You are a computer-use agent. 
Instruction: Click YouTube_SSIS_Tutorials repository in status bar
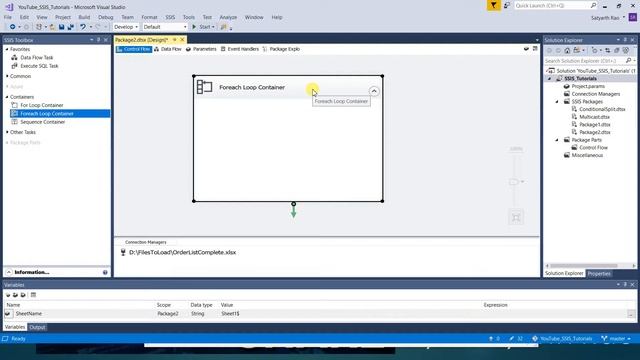(562, 338)
